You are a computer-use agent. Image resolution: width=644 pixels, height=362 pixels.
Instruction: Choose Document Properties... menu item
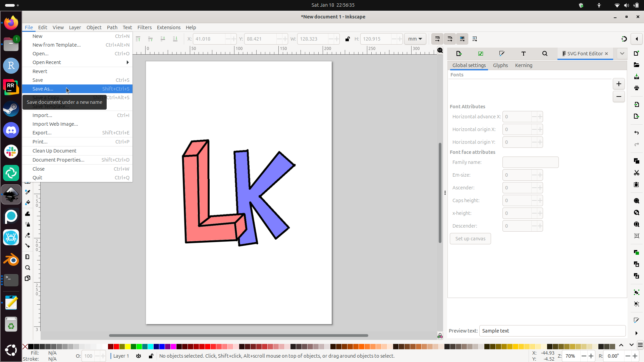pyautogui.click(x=77, y=160)
